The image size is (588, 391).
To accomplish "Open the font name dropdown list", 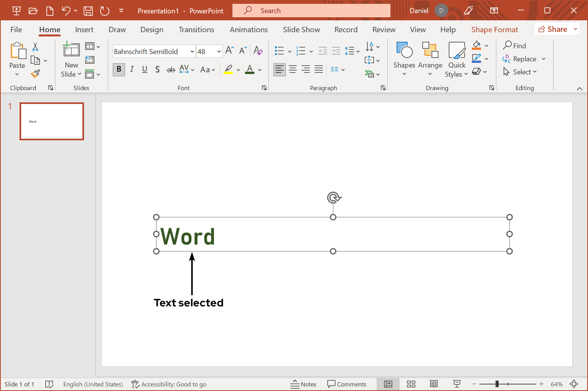I will (192, 51).
